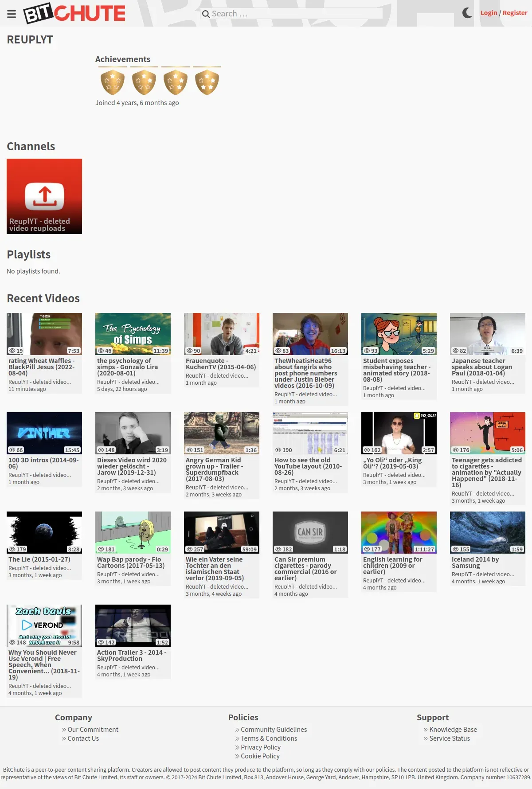Click the third achievement badge
This screenshot has width=532, height=789.
(x=176, y=82)
